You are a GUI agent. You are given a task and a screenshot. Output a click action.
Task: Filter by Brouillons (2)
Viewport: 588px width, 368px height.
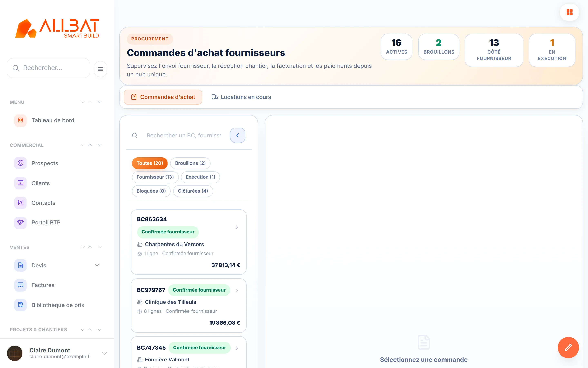click(x=190, y=163)
